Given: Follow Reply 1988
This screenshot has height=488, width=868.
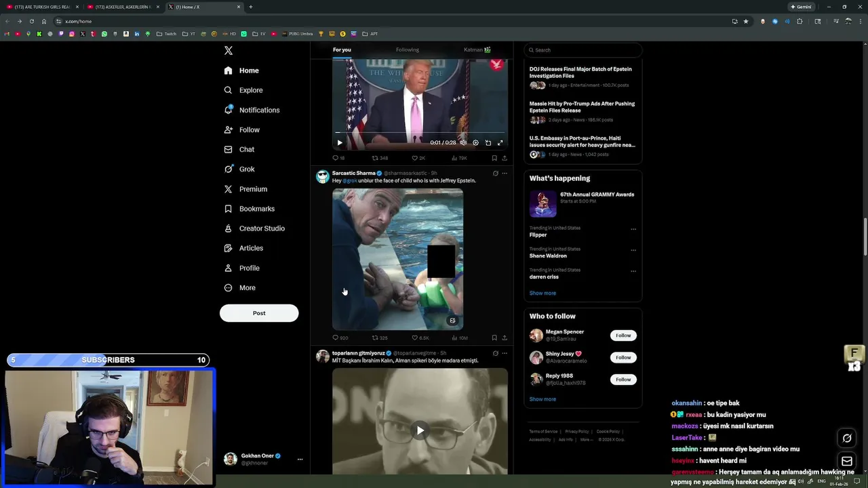Looking at the screenshot, I should coord(623,380).
